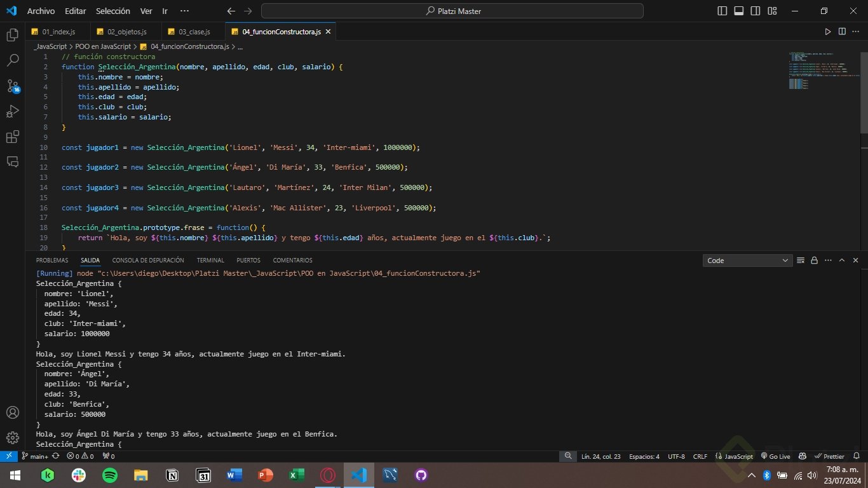Toggle the bottom panel visibility
The image size is (868, 488).
[x=739, y=11]
